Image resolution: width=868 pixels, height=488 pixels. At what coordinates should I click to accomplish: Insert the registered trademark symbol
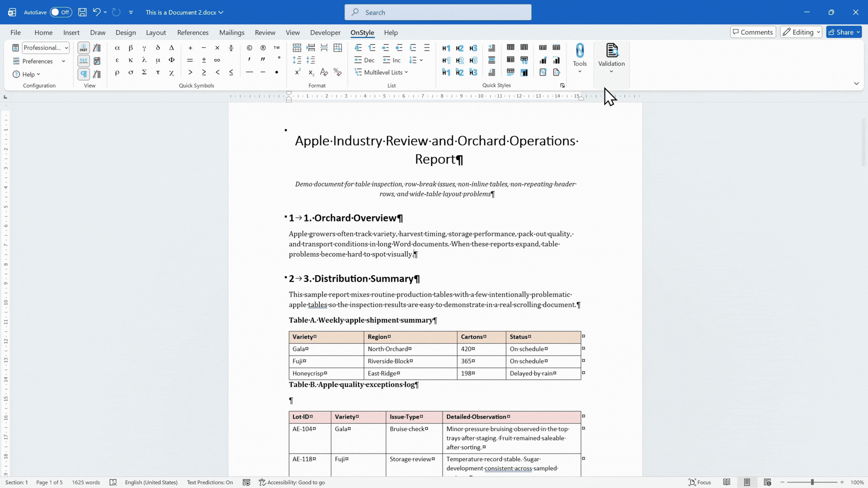(263, 48)
